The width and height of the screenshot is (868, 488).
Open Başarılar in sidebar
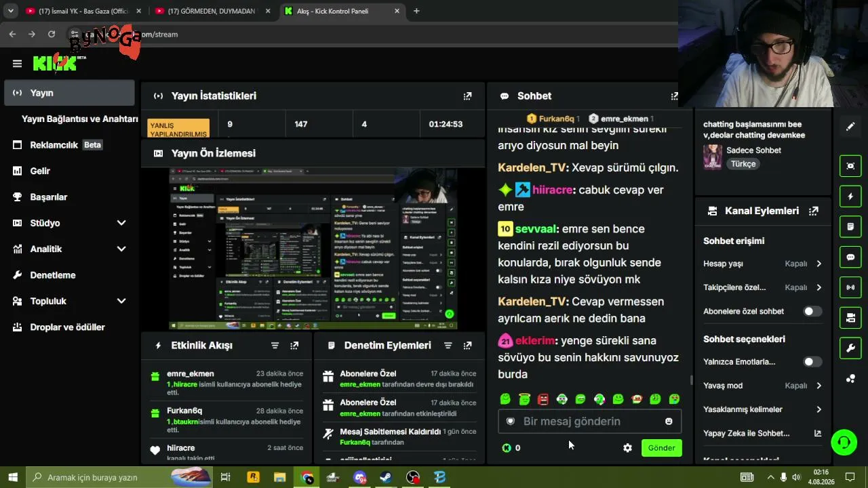[x=48, y=197]
